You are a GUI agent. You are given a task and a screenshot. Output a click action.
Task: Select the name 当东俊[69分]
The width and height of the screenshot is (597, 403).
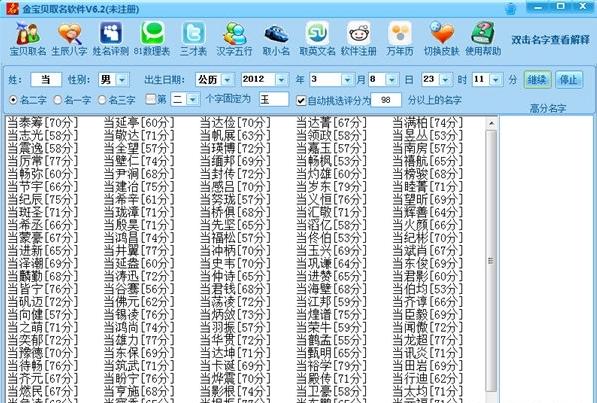pos(428,264)
